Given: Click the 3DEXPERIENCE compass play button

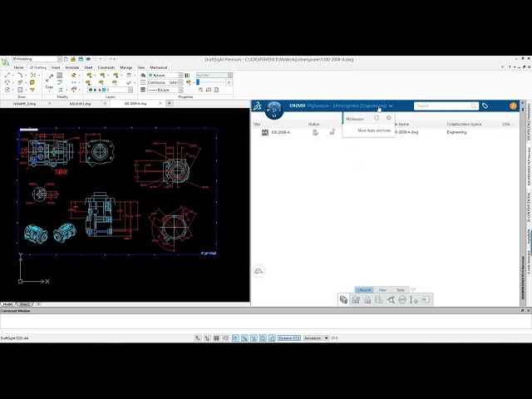Looking at the screenshot, I should click(x=274, y=110).
